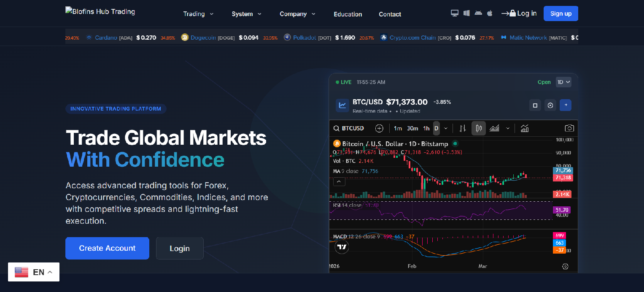Click the Feb label on the time axis

pos(412,266)
